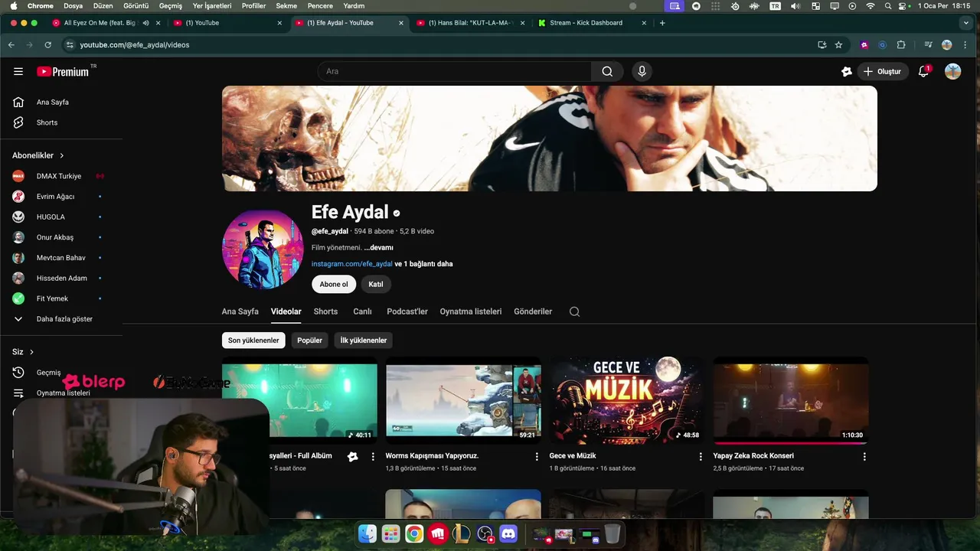Switch to the Ana Sayfa channel tab
This screenshot has width=980, height=551.
[240, 311]
